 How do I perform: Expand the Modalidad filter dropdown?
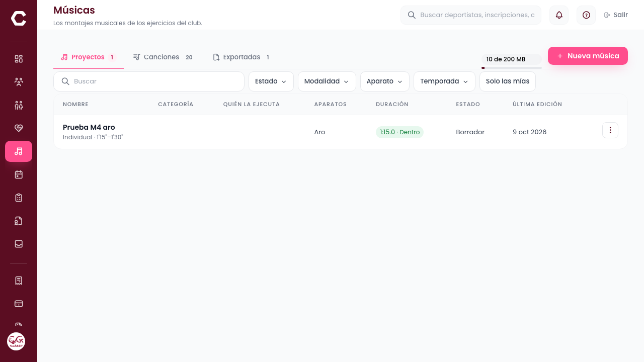pos(327,81)
